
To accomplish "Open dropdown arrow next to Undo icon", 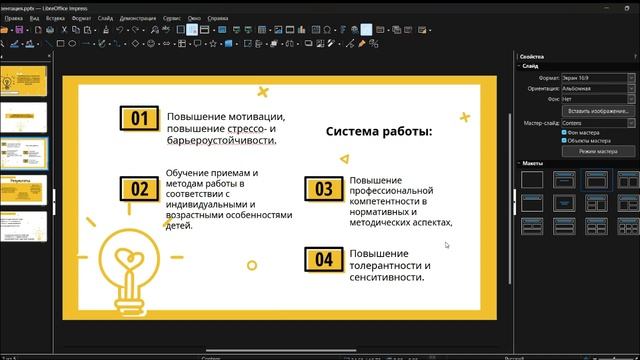I will point(127,30).
